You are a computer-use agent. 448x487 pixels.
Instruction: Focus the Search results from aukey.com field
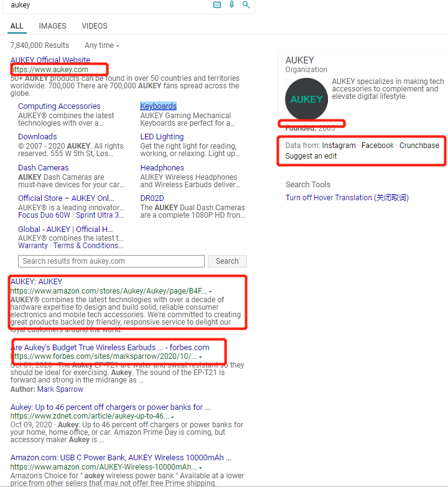111,261
